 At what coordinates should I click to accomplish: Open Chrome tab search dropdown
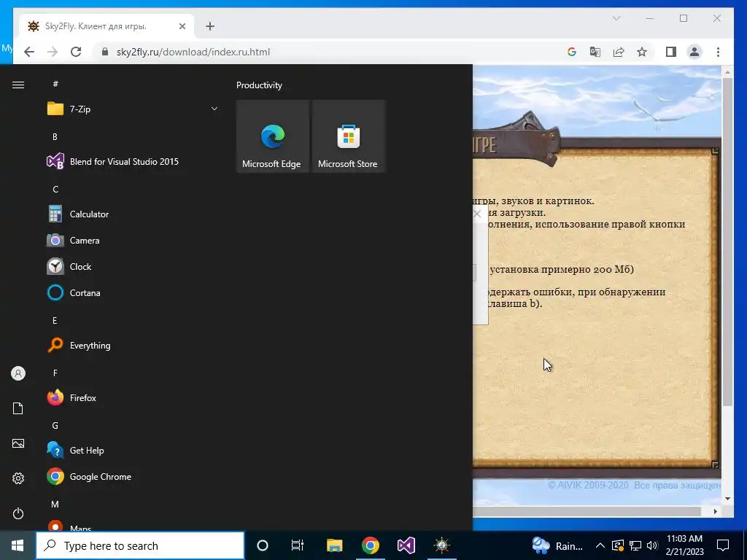[x=616, y=18]
